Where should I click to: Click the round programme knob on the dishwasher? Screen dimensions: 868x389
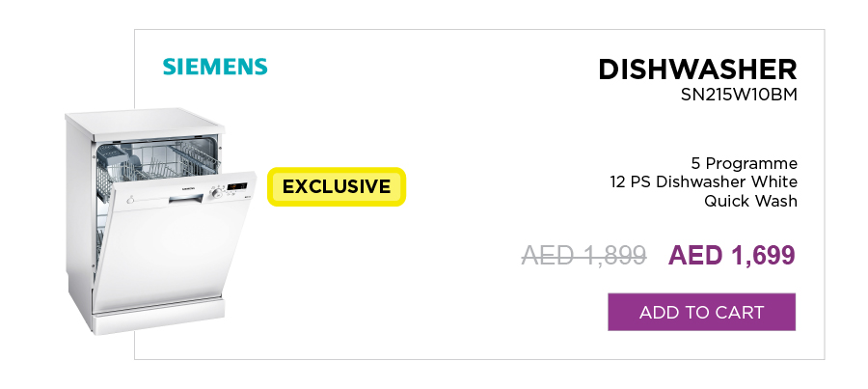216,193
